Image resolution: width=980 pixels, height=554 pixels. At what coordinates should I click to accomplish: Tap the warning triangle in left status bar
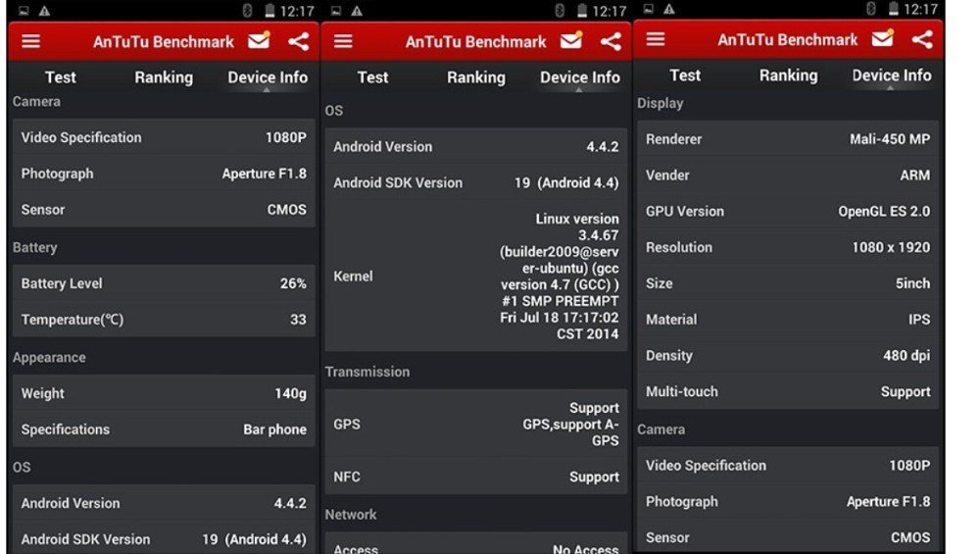[x=45, y=11]
